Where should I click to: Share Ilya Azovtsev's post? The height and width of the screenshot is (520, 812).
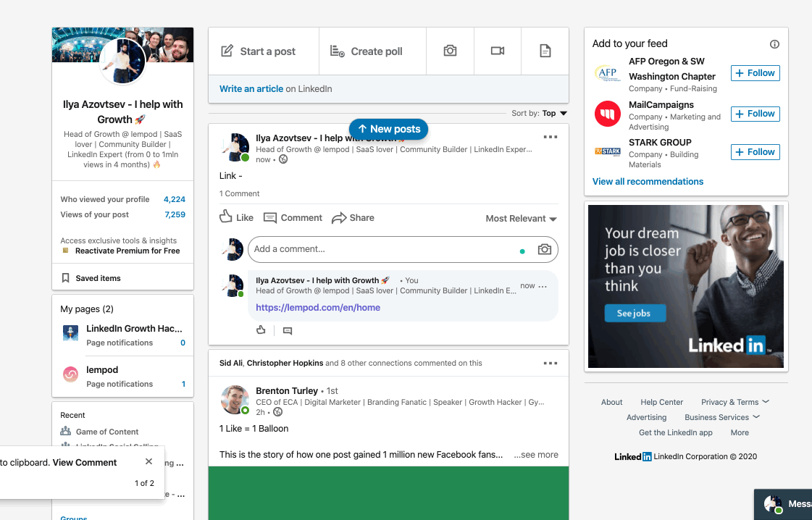click(x=353, y=217)
